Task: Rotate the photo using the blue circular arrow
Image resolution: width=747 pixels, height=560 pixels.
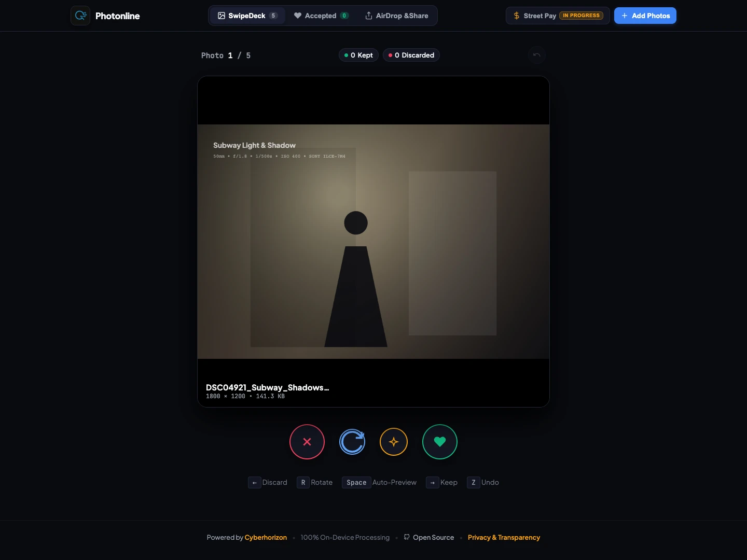Action: [x=352, y=442]
